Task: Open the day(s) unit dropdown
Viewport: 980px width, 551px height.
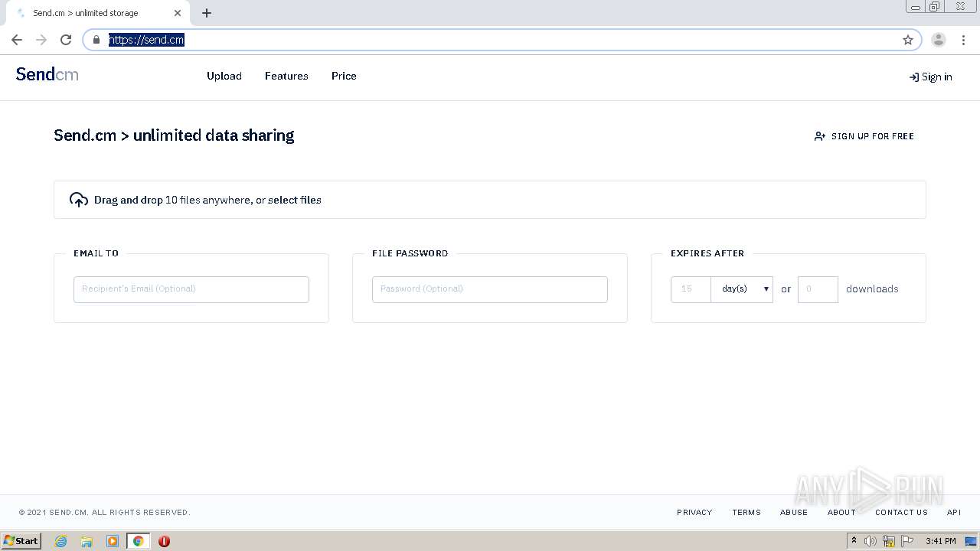Action: click(x=742, y=289)
